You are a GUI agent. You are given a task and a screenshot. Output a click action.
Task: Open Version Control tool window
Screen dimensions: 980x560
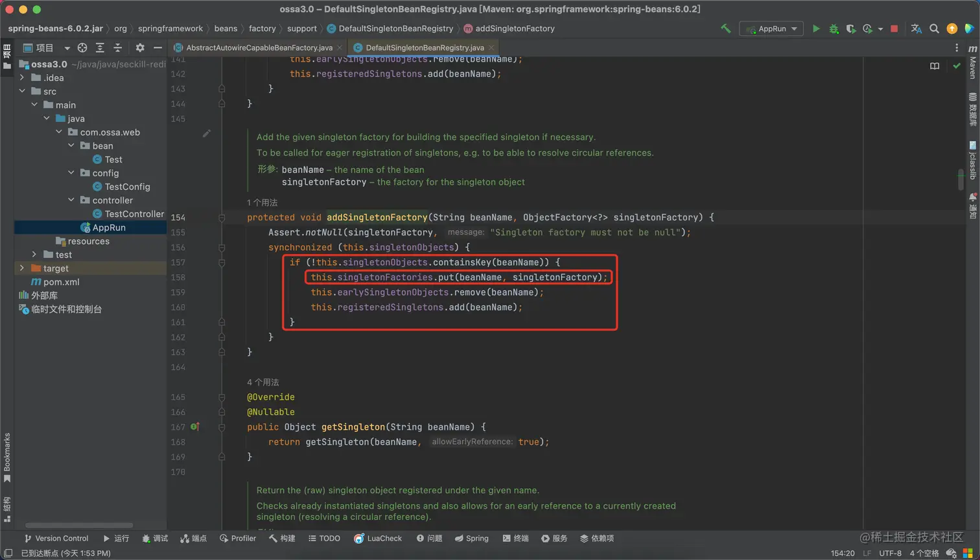56,539
